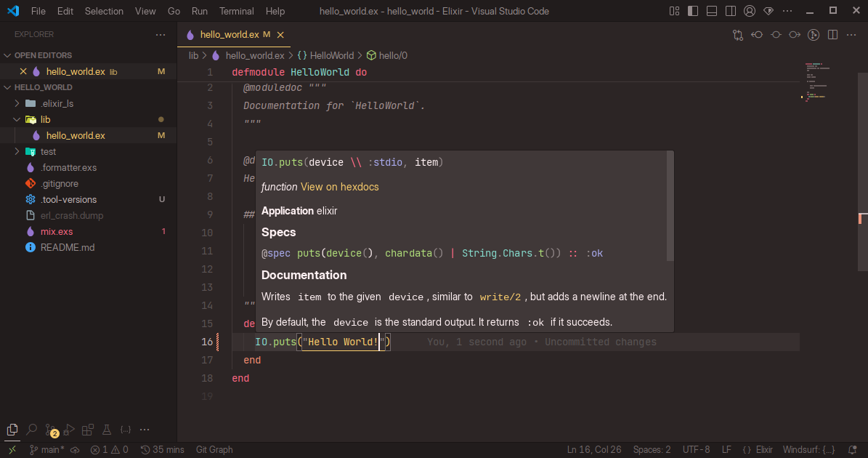Click Ln 16, Col 26 to go to line

(x=594, y=449)
